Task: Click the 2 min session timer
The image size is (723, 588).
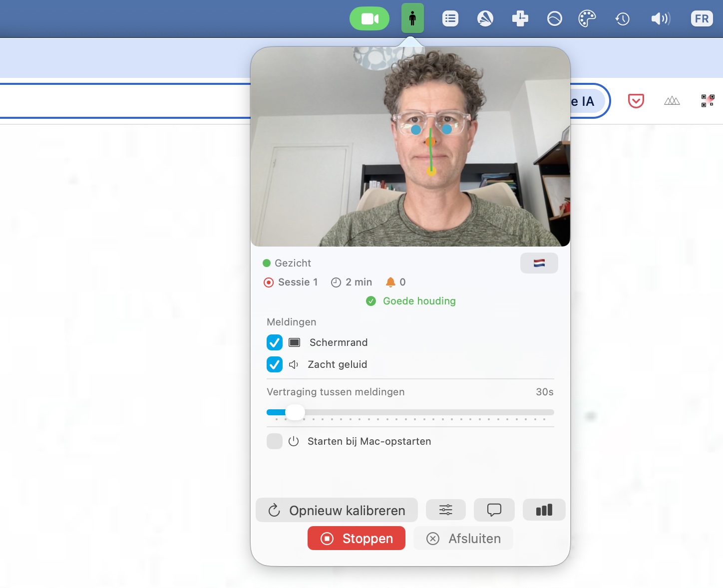Action: 352,282
